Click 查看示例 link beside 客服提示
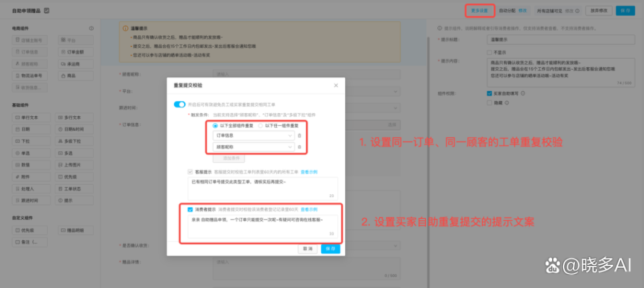The image size is (644, 288). click(x=309, y=172)
